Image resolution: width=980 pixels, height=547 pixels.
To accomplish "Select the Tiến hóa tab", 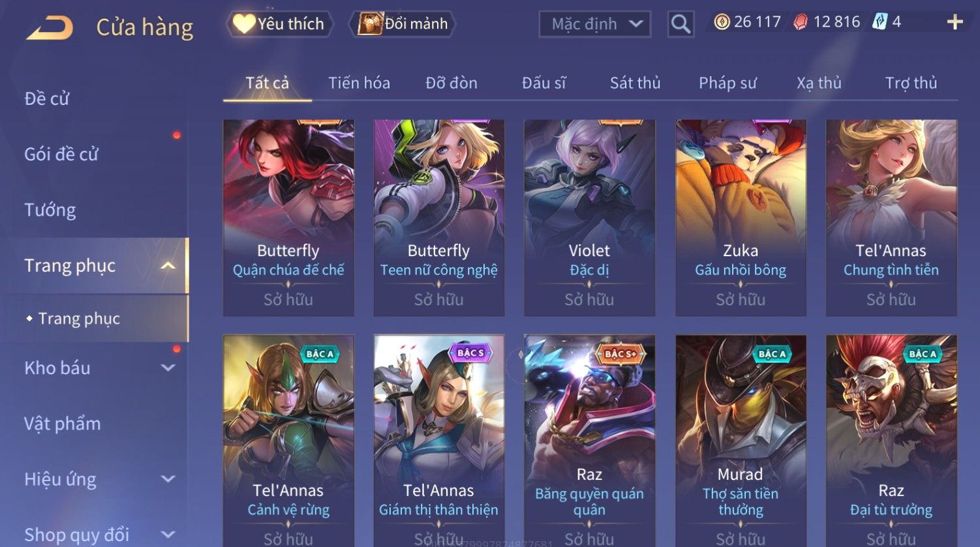I will 359,83.
